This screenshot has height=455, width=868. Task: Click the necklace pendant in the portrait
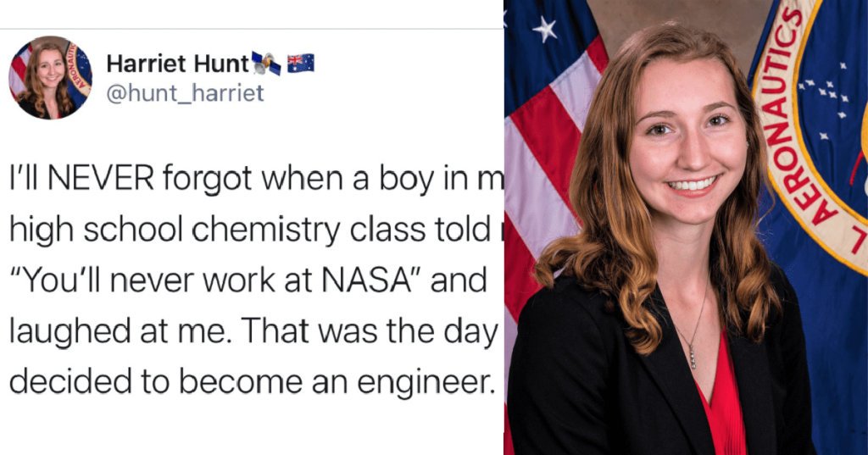[692, 357]
